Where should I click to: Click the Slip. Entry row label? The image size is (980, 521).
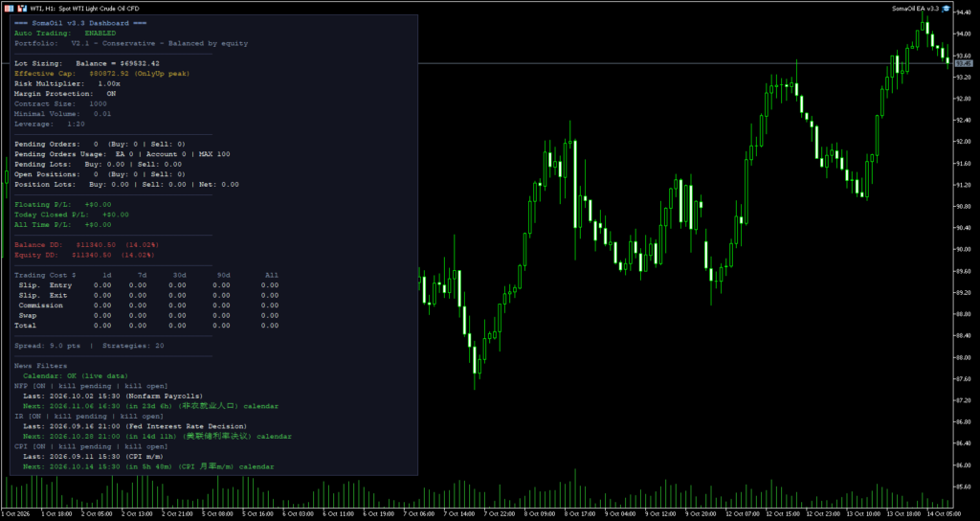click(x=45, y=285)
